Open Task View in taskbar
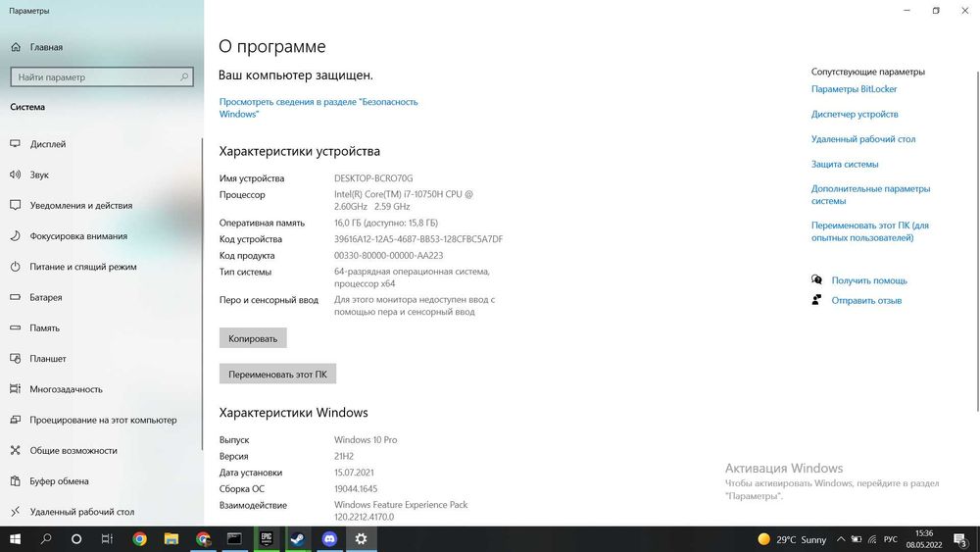Image resolution: width=980 pixels, height=552 pixels. tap(107, 539)
